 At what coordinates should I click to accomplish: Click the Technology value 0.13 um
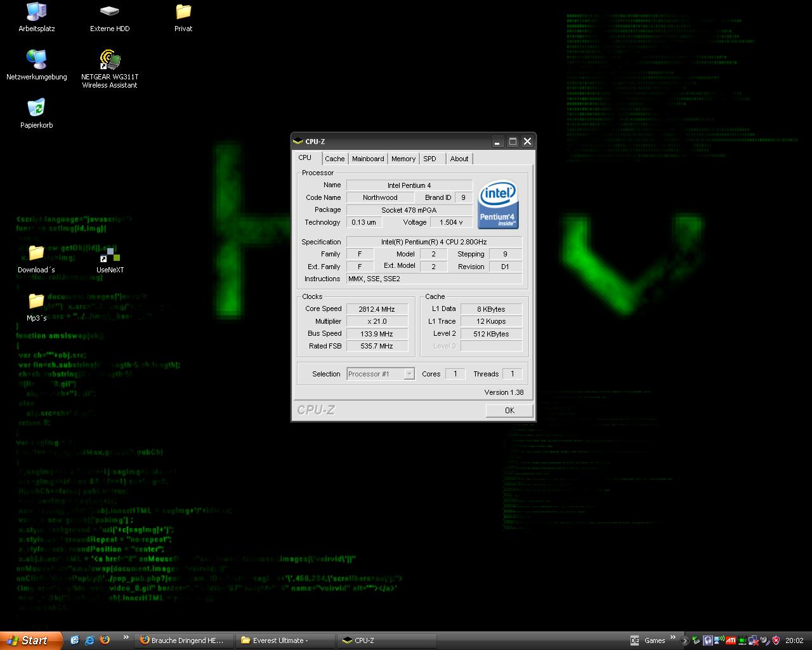tap(364, 222)
